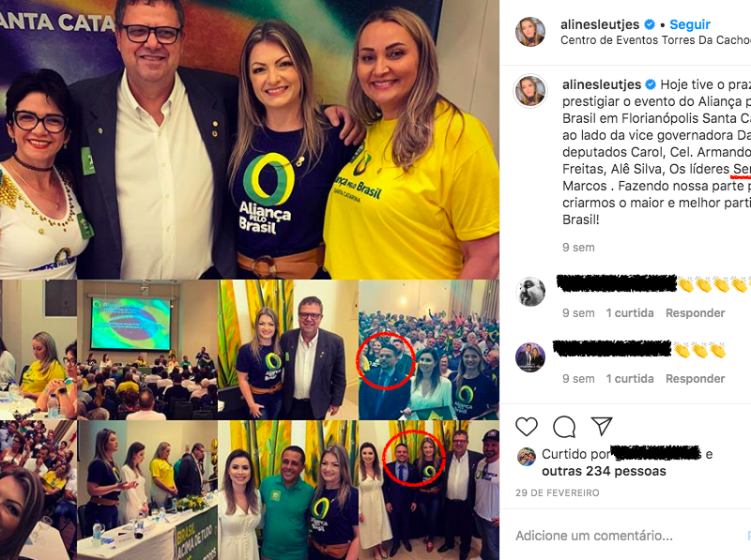Screen dimensions: 751x560
Task: Open location Centro de Eventos Torres
Action: 655,40
